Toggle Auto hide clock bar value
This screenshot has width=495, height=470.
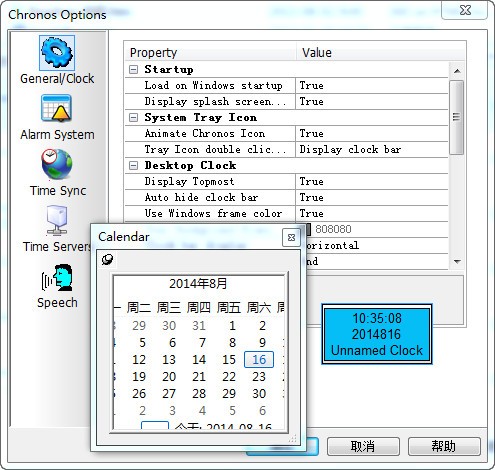pyautogui.click(x=371, y=198)
